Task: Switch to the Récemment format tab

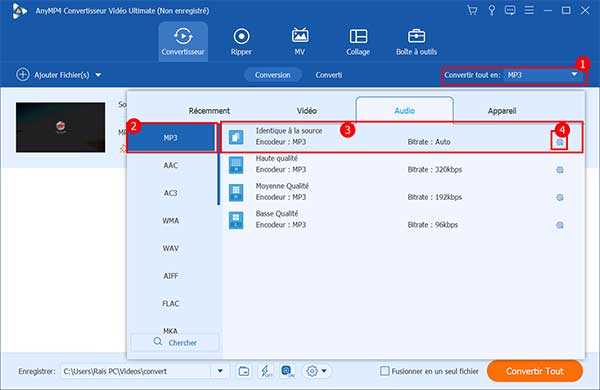Action: pyautogui.click(x=209, y=111)
